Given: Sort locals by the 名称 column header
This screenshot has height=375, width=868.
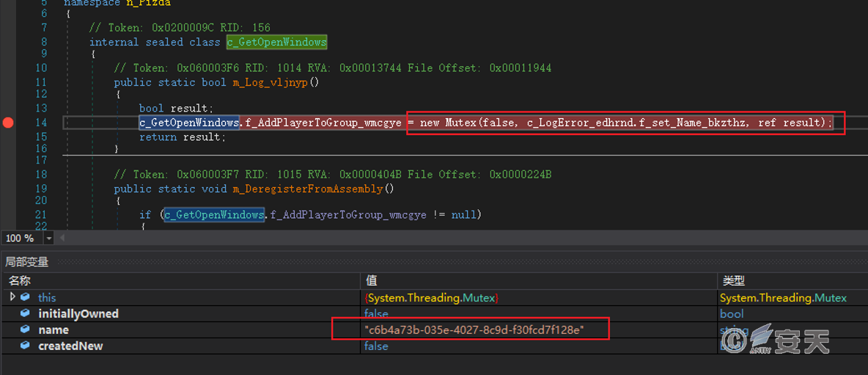Looking at the screenshot, I should (20, 280).
